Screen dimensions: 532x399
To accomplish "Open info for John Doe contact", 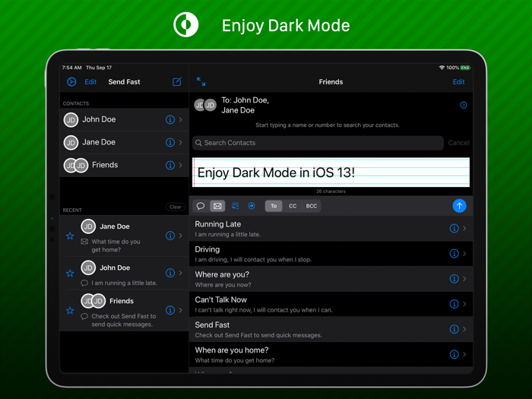I will pos(170,119).
